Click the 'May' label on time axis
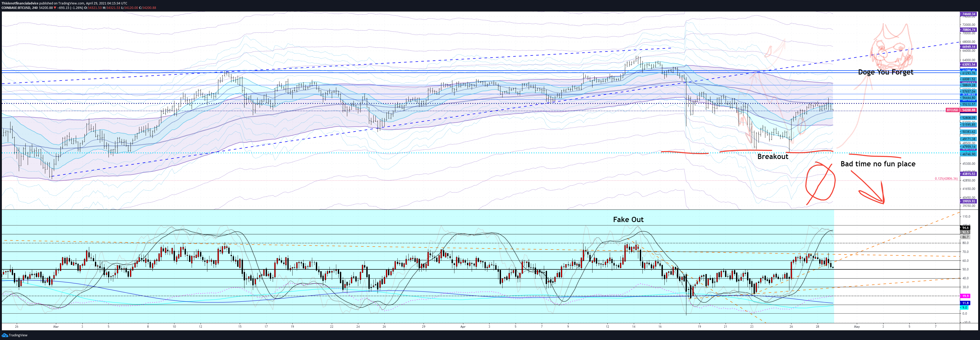The height and width of the screenshot is (340, 980). click(857, 327)
